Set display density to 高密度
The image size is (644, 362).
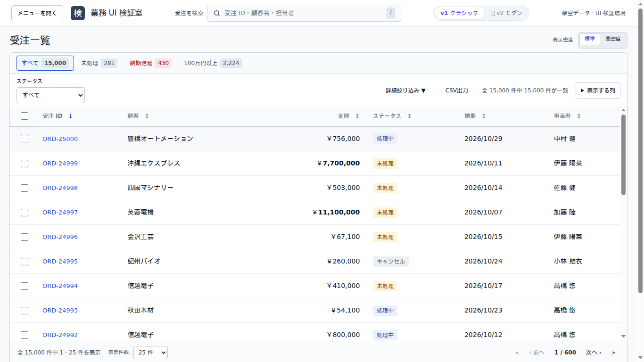613,39
